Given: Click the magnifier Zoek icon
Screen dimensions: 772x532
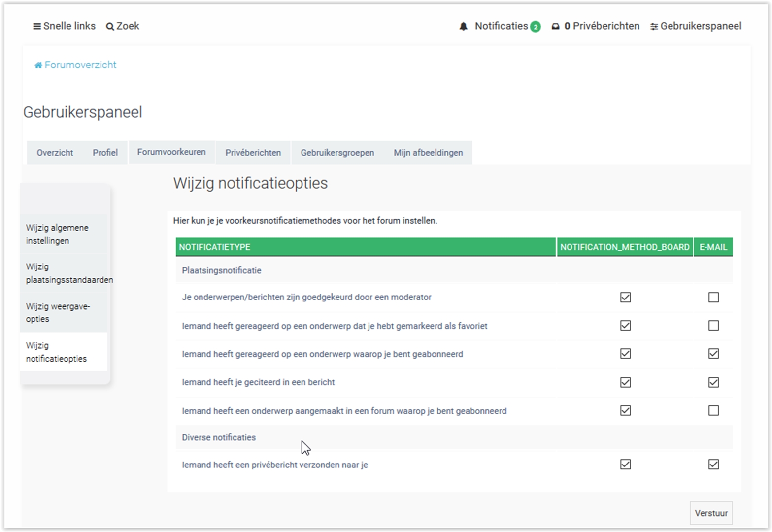Looking at the screenshot, I should [x=110, y=27].
